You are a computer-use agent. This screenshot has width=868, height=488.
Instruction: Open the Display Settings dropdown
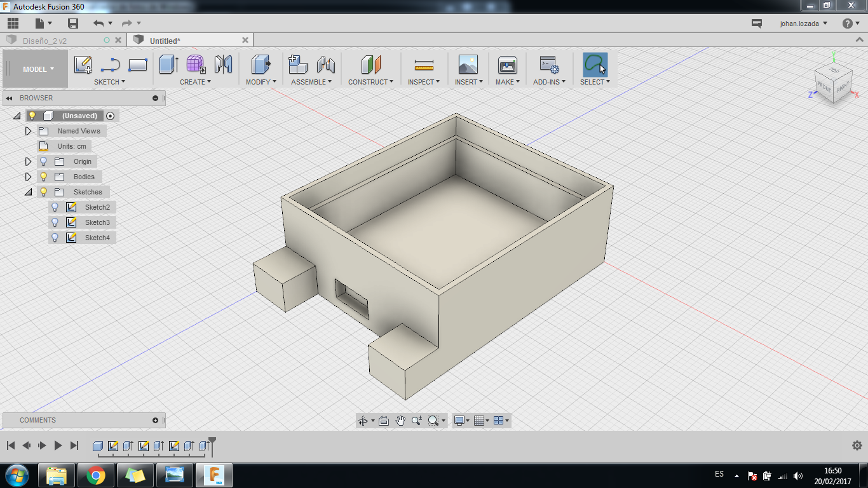461,420
